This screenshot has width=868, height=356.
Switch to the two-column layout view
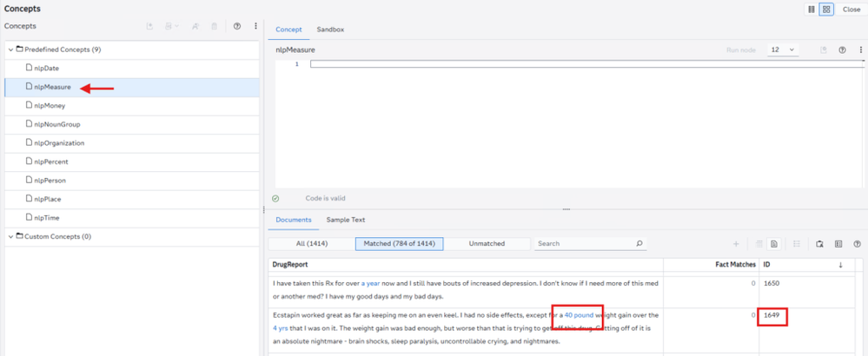[812, 10]
